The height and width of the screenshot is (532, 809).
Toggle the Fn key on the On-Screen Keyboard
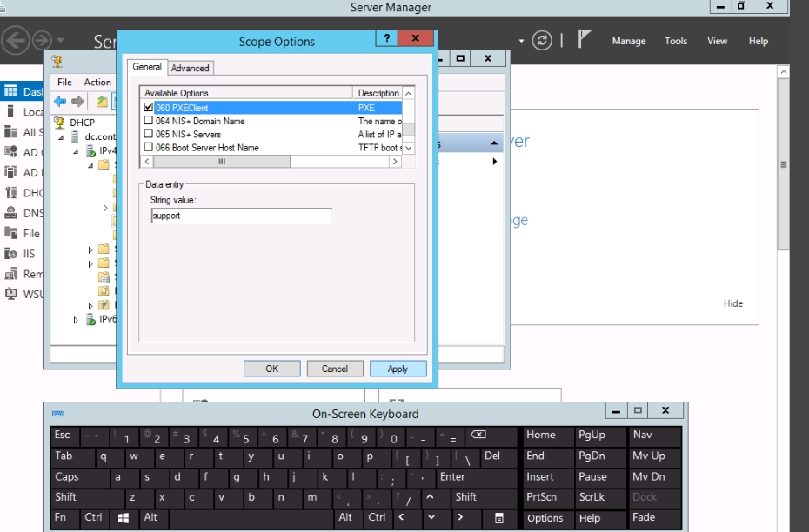[x=64, y=518]
